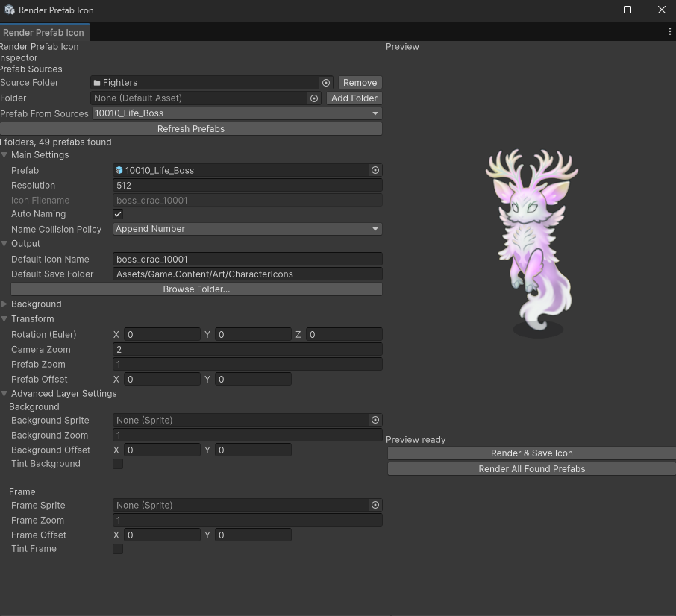Screen dimensions: 676x616
Task: Click the Rotation Z value field
Action: pyautogui.click(x=344, y=334)
